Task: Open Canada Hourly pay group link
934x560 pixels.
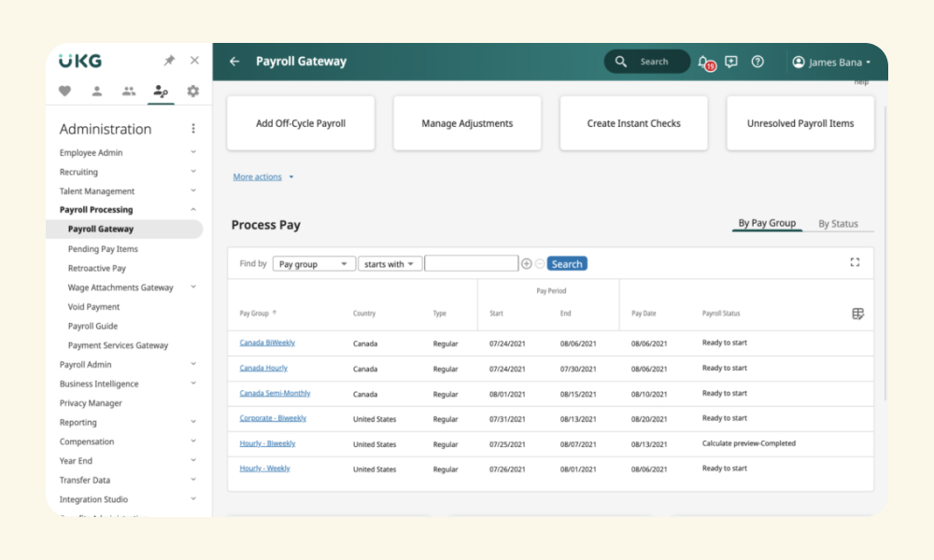Action: (x=263, y=369)
